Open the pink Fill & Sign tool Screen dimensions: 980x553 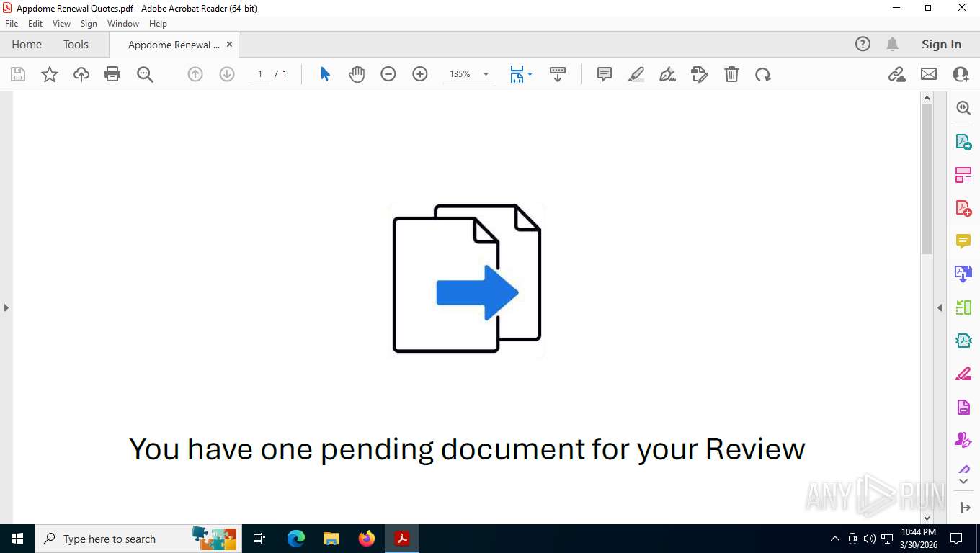[x=963, y=374]
